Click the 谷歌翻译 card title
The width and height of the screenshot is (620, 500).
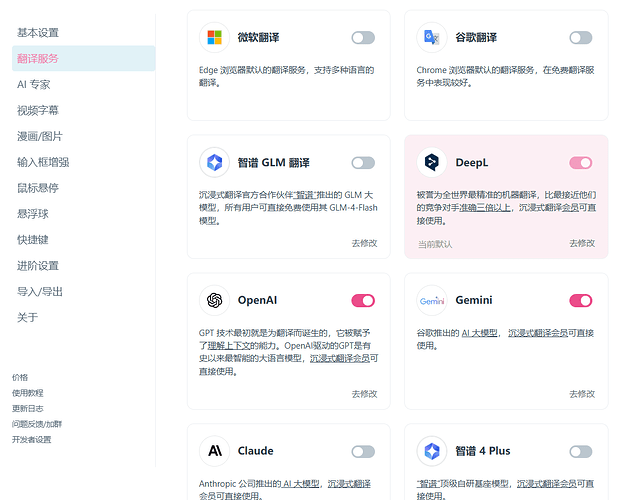coord(476,38)
